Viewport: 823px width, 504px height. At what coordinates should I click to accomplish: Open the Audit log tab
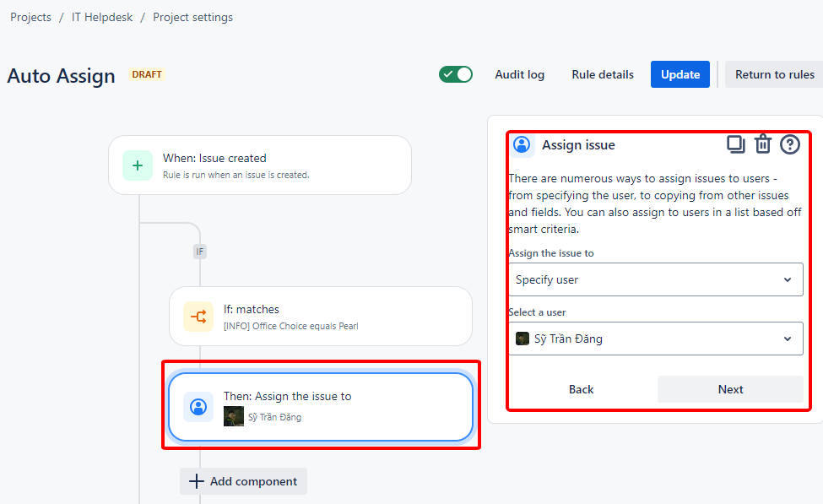(x=519, y=74)
